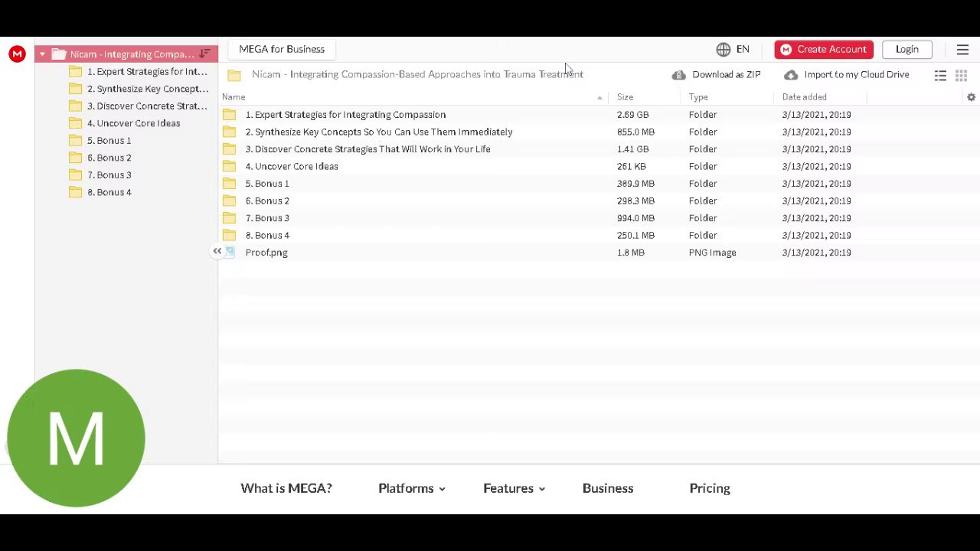Select 4. Uncover Core Ideas in sidebar tree
980x551 pixels.
[x=133, y=123]
